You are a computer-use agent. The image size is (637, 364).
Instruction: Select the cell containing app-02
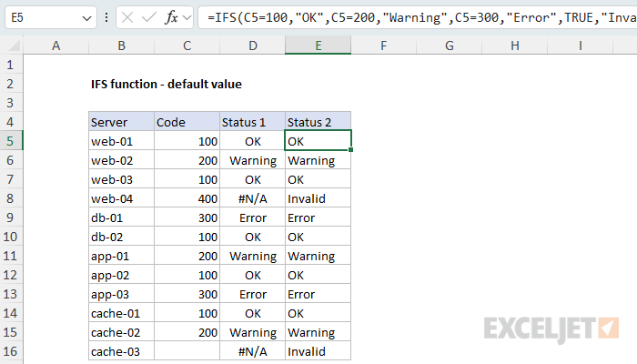(x=121, y=275)
